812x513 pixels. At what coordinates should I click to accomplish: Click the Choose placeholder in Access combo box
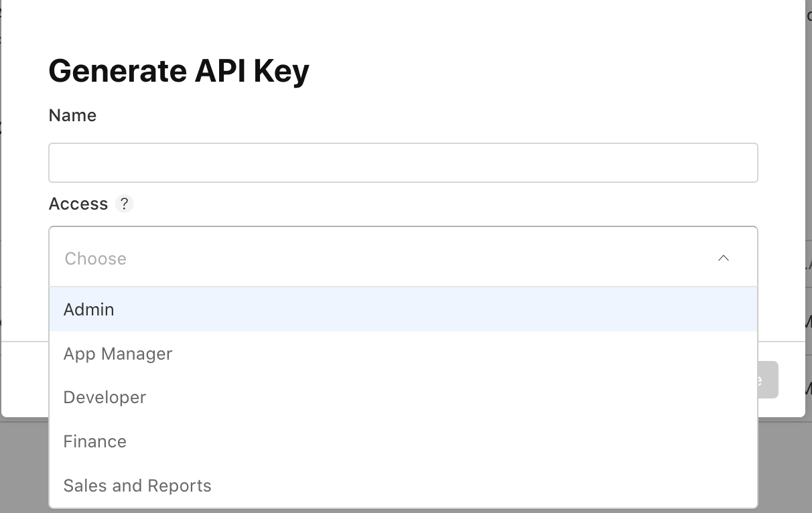[x=95, y=259]
